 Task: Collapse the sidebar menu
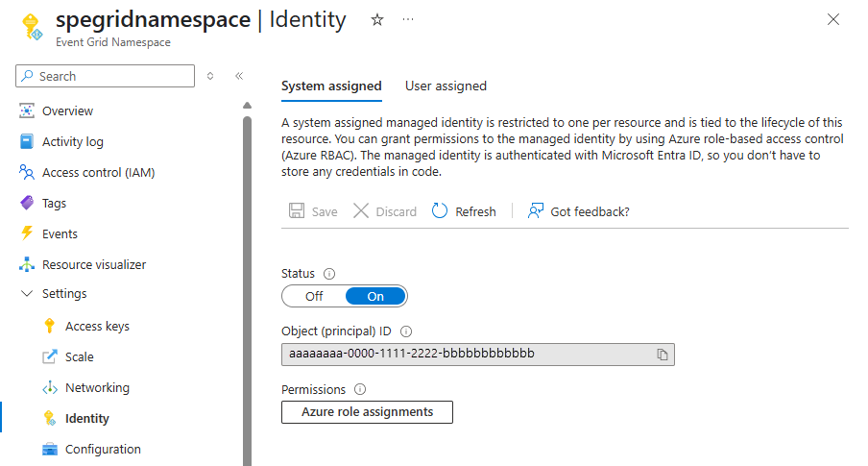point(239,76)
